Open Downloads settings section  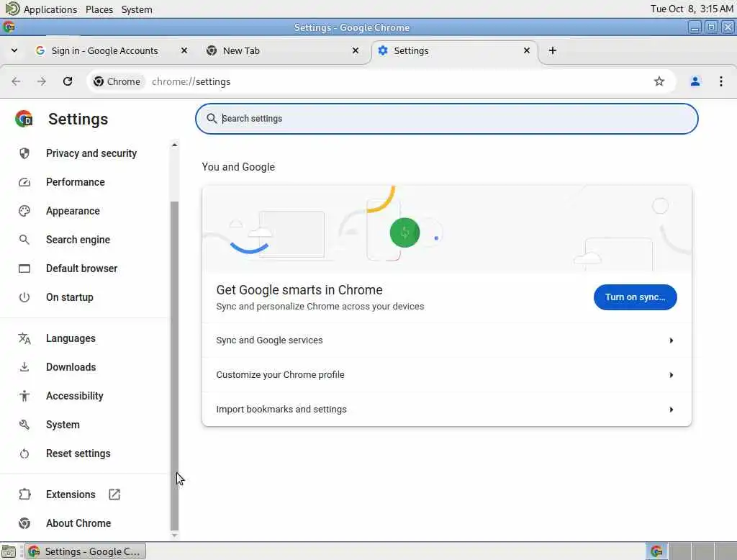click(71, 367)
